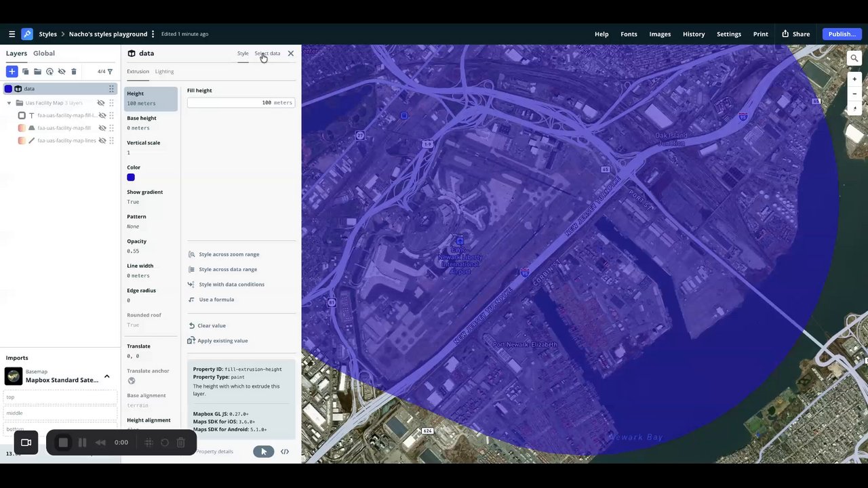This screenshot has height=488, width=868.
Task: Switch to the Global tab
Action: 44,54
